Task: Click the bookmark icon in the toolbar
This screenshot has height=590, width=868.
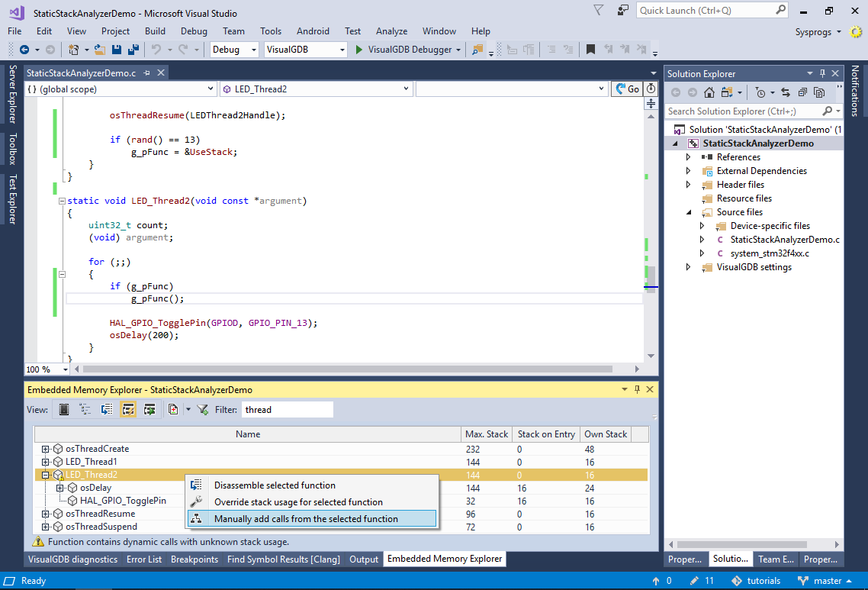Action: [590, 50]
